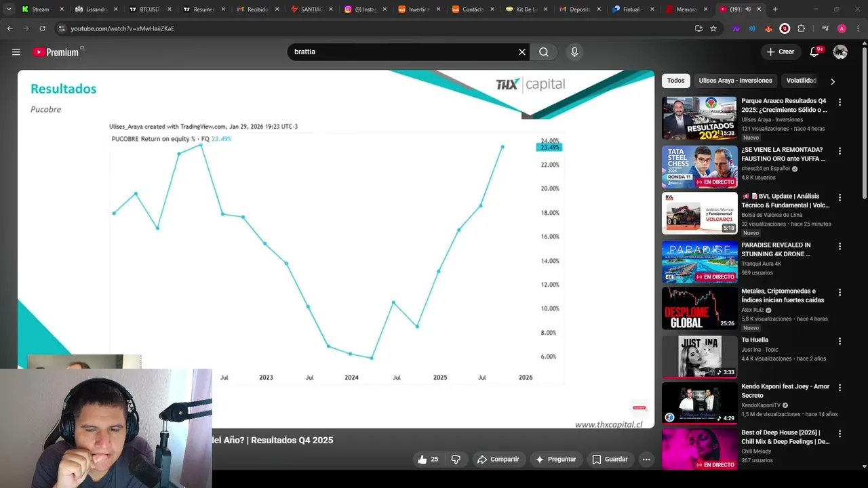Submit search with the magnifier button
This screenshot has width=868, height=488.
pyautogui.click(x=544, y=52)
